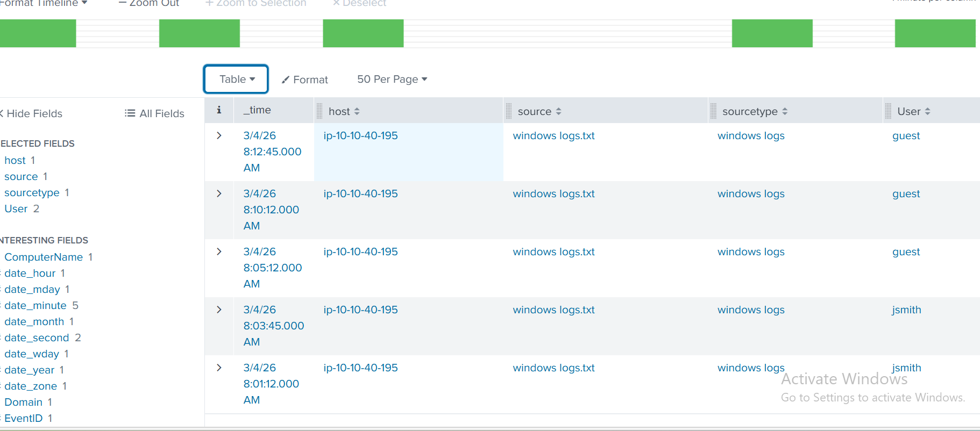Open the date_year interesting field
The image size is (980, 431).
[30, 370]
